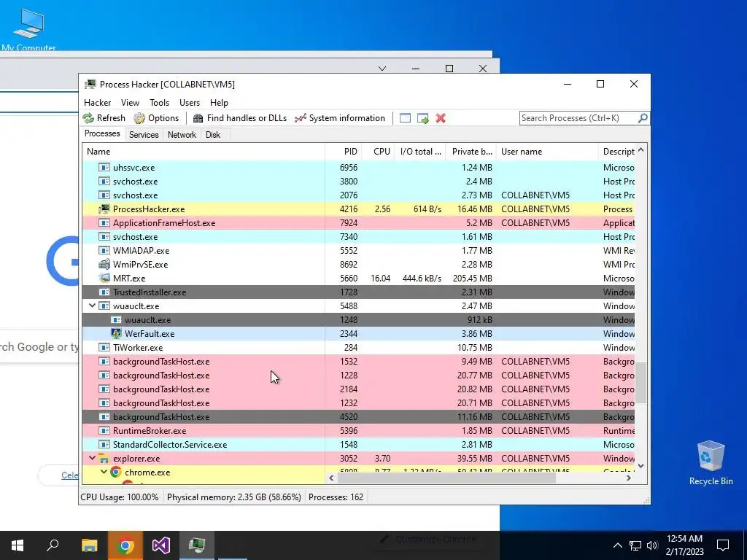This screenshot has width=747, height=560.
Task: Show hidden system tray icons
Action: pyautogui.click(x=617, y=545)
